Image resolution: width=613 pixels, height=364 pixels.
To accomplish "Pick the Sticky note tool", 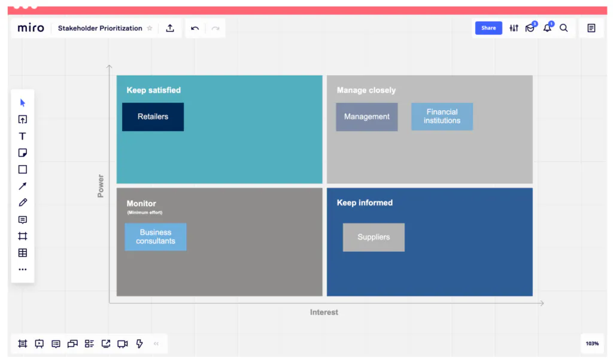I will click(23, 153).
